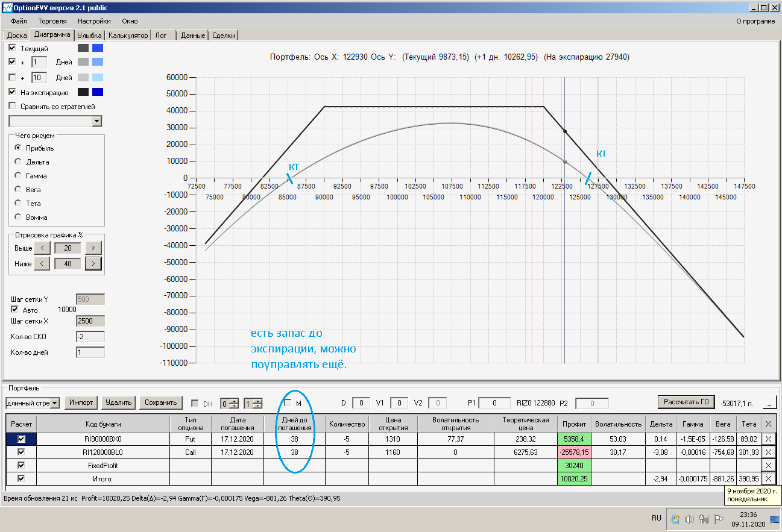Click the Импорт button

coord(81,402)
